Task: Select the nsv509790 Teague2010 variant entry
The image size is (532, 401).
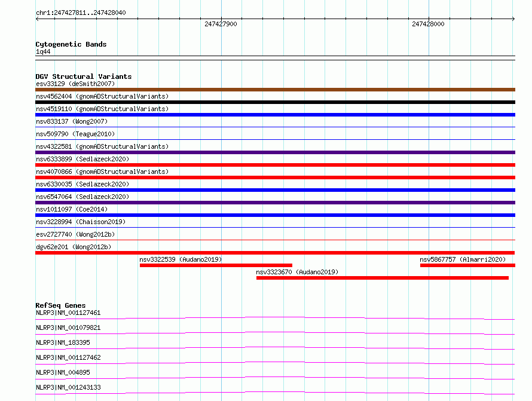Action: click(x=75, y=134)
